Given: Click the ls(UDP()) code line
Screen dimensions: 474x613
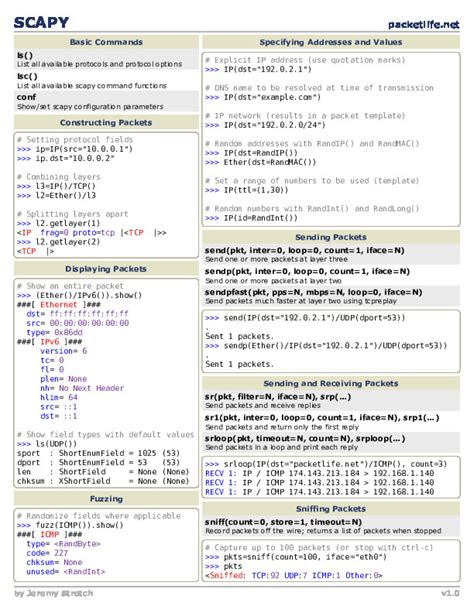Looking at the screenshot, I should click(47, 444).
